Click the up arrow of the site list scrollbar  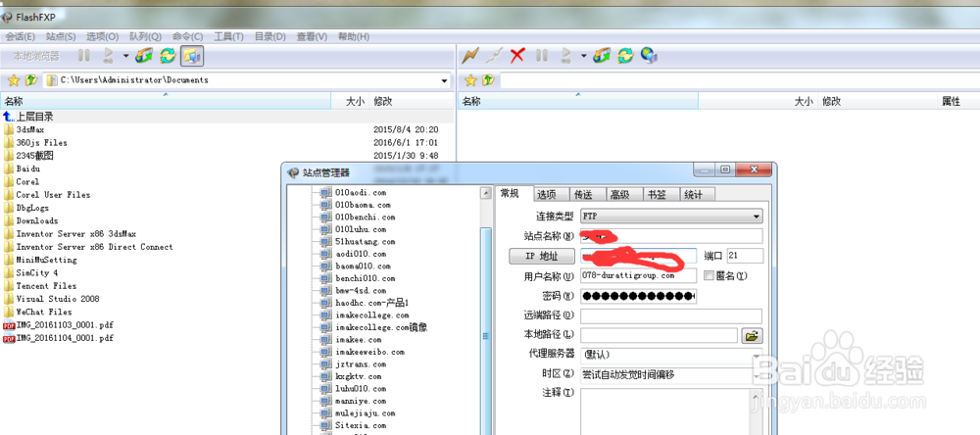[486, 193]
